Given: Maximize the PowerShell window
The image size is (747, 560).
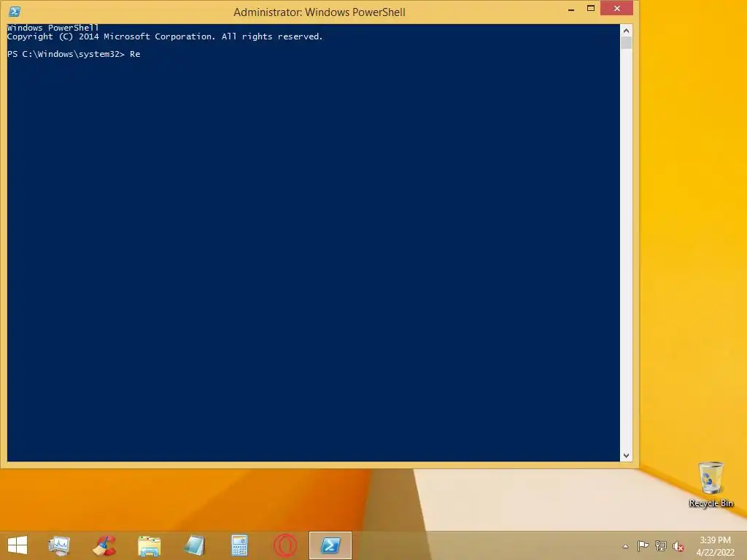Looking at the screenshot, I should point(591,8).
